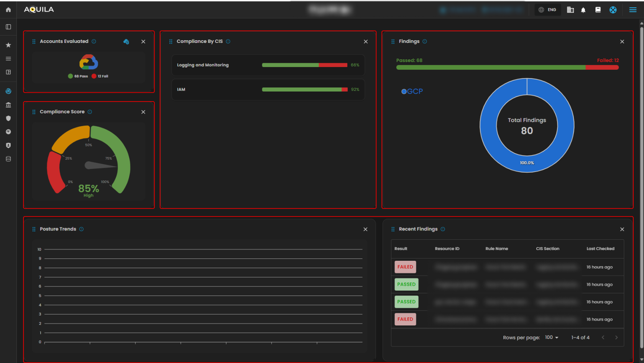The width and height of the screenshot is (644, 363).
Task: Click the notifications bell icon
Action: pos(583,10)
